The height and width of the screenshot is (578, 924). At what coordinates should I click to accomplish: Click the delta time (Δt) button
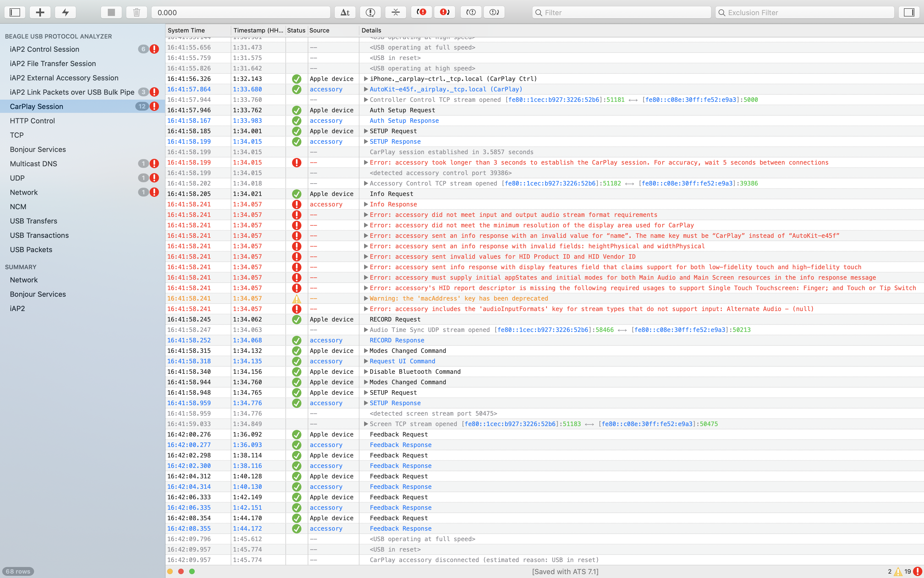pos(345,12)
